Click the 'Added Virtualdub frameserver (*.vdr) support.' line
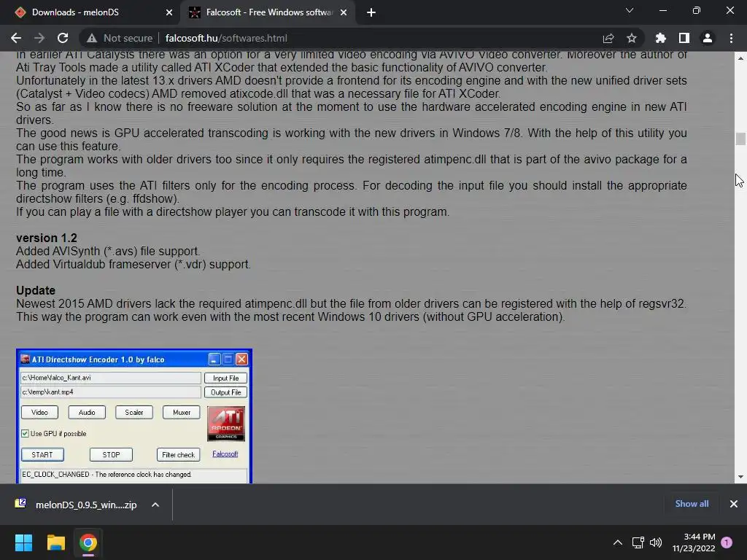 click(133, 264)
